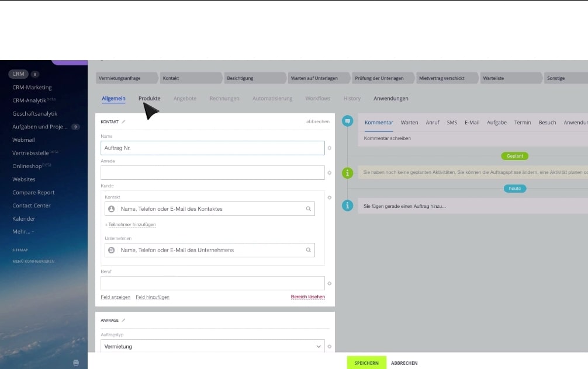Click the gear icon beside the Name field
The width and height of the screenshot is (588, 369).
330,148
